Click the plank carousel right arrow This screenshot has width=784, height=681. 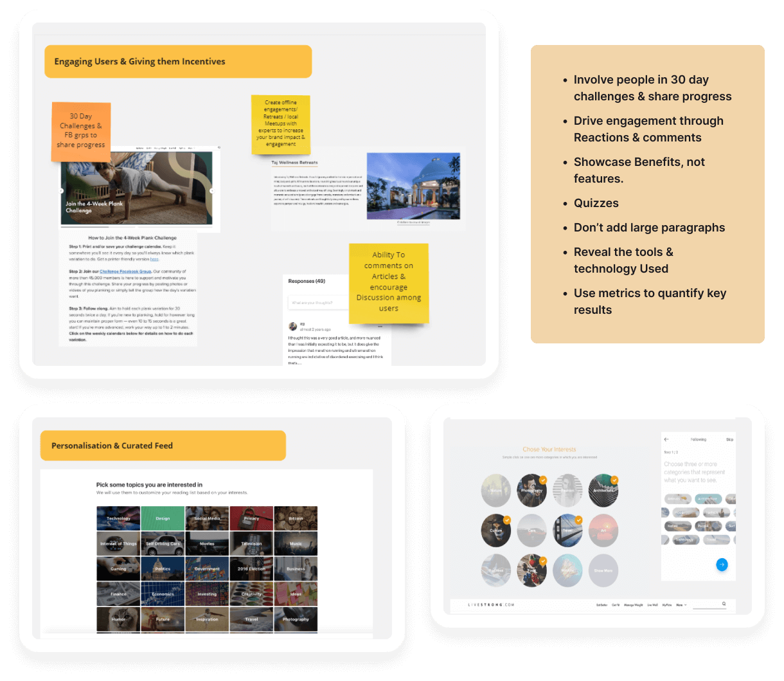211,191
